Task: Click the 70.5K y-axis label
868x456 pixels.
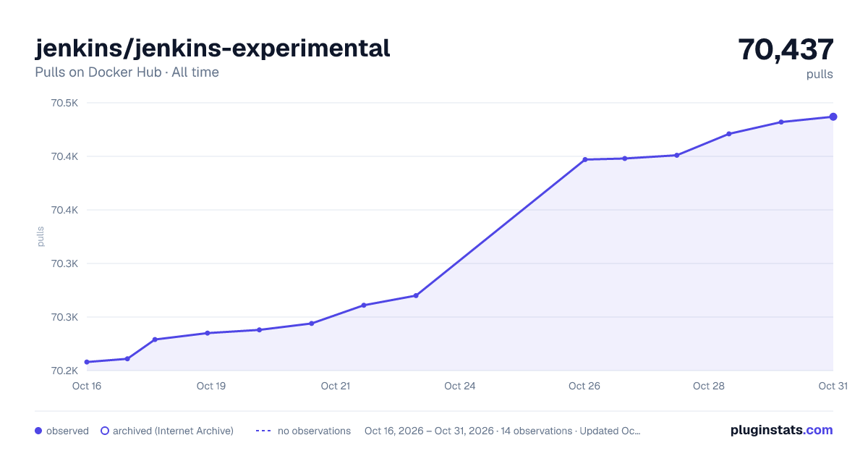Action: [x=64, y=103]
